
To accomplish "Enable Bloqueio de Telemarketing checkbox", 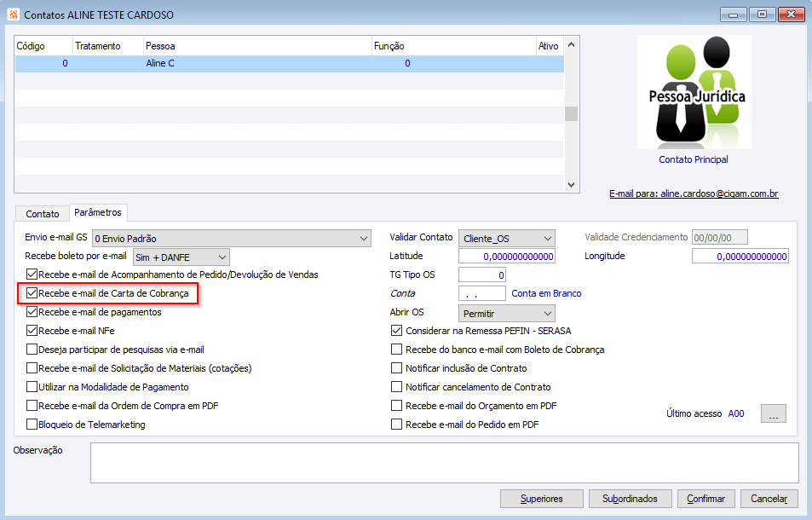I will click(x=32, y=425).
